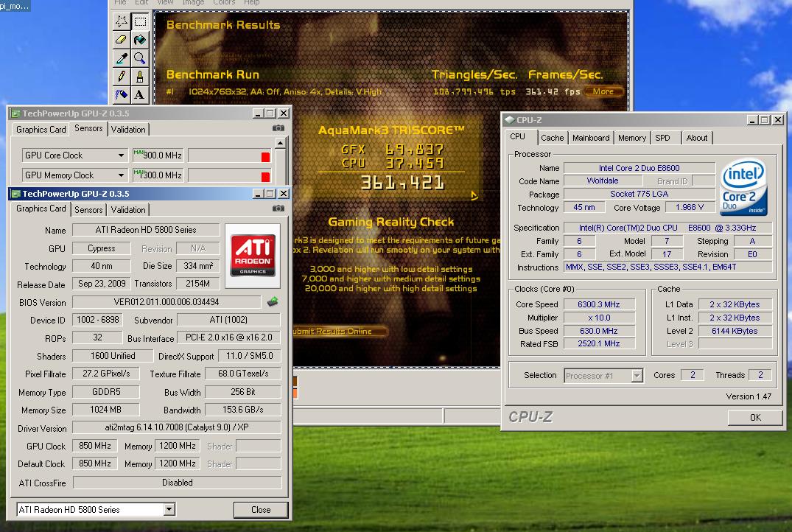Open the Cache tab in CPU-Z
The image size is (792, 532).
pos(552,137)
